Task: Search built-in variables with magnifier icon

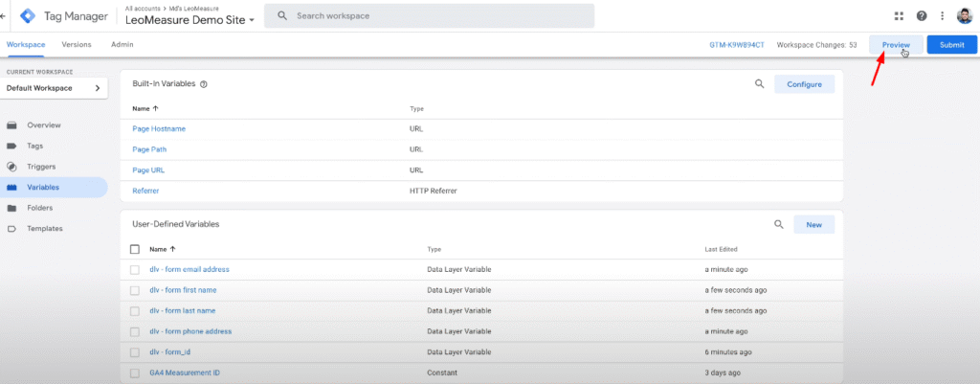Action: (759, 84)
